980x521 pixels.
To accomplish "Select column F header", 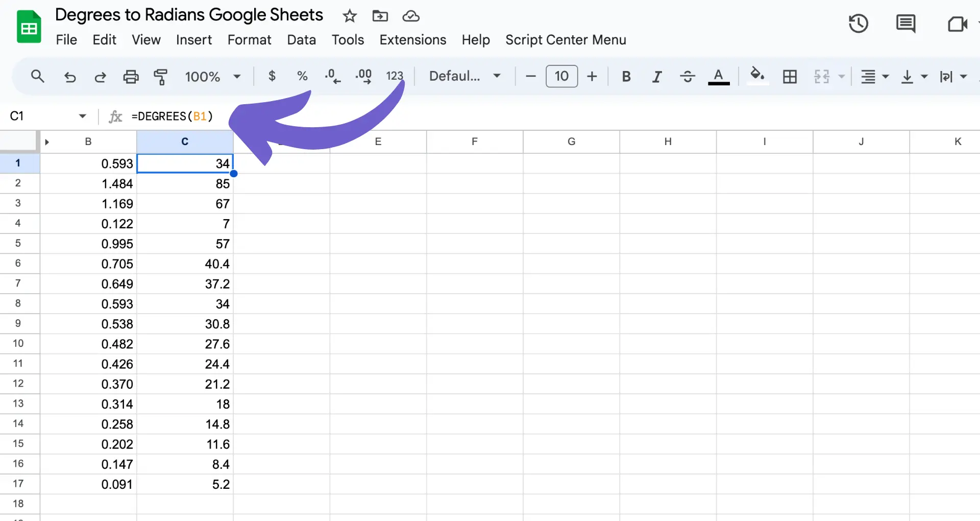I will tap(475, 141).
